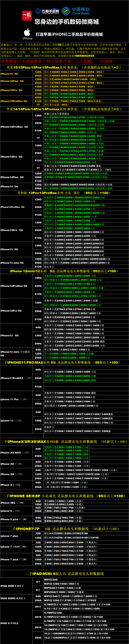Viewport: 129px width, 644px height.
Task: Select the iPhone 7 plus（三网） model cell
Action: (x=17, y=559)
